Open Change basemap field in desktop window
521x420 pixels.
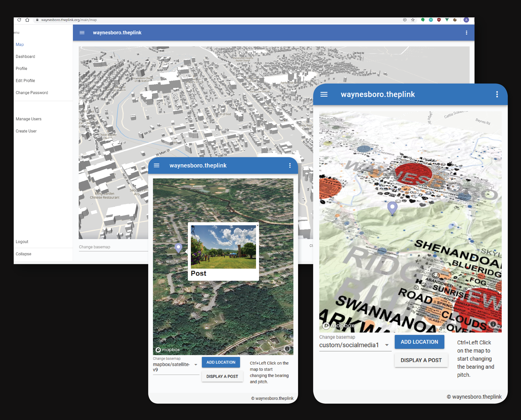pyautogui.click(x=113, y=247)
